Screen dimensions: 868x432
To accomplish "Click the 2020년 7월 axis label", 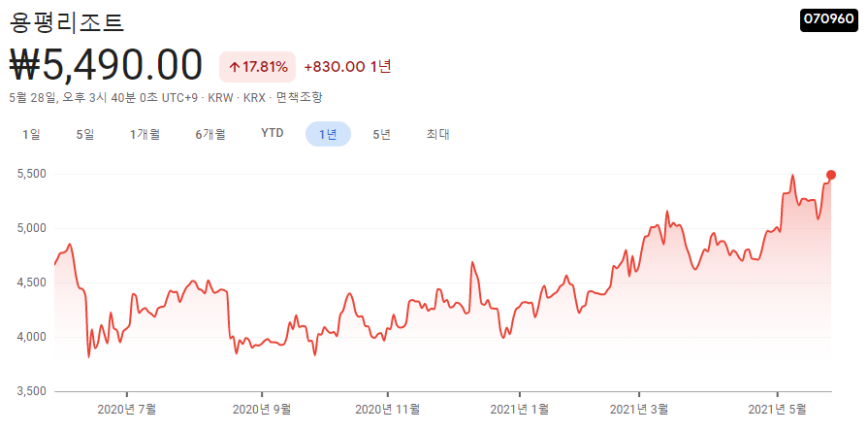I will click(x=127, y=410).
